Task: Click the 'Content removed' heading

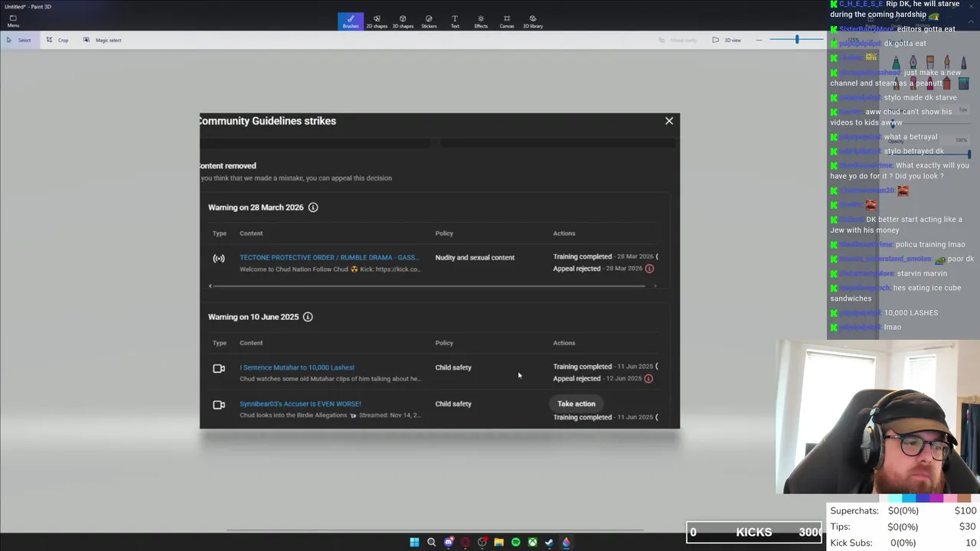Action: point(228,165)
